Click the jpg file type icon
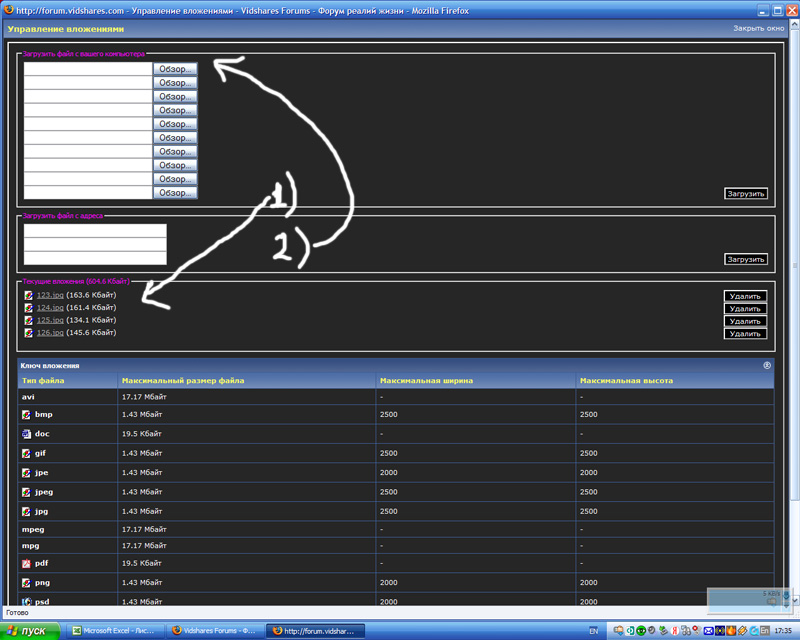This screenshot has height=640, width=800. point(27,511)
